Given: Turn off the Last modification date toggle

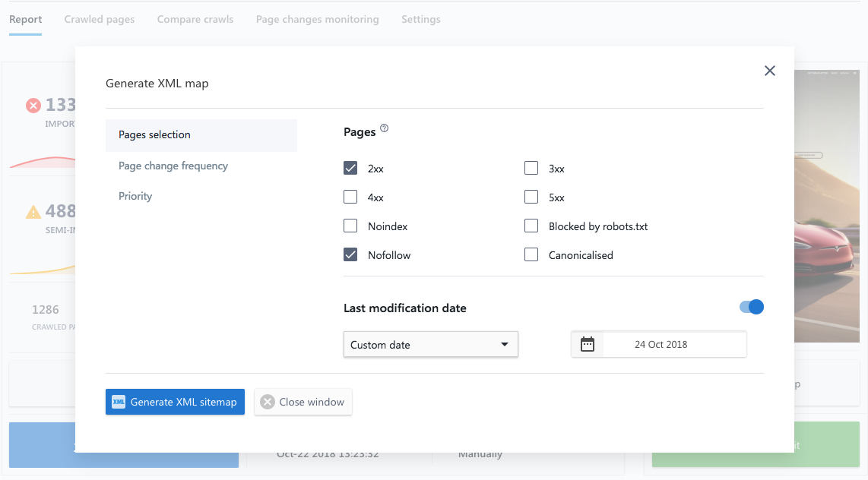Looking at the screenshot, I should pos(751,307).
